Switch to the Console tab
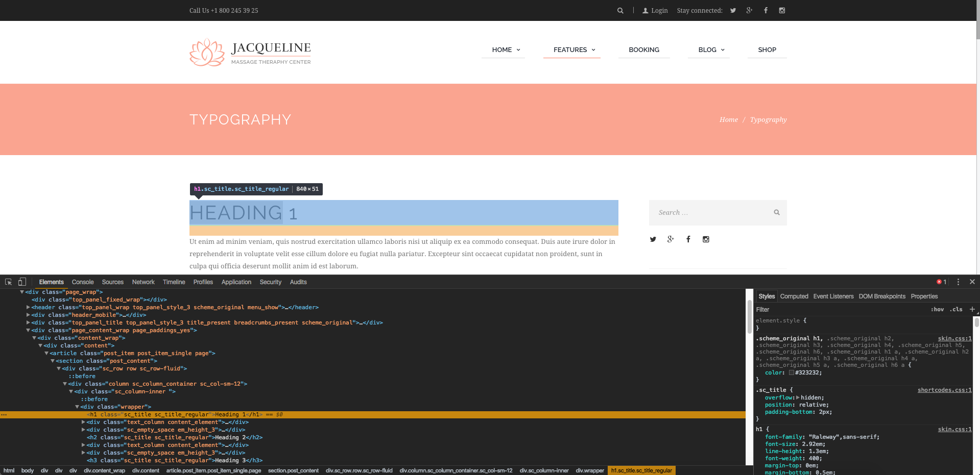Screen dimensions: 980x475 (x=83, y=282)
